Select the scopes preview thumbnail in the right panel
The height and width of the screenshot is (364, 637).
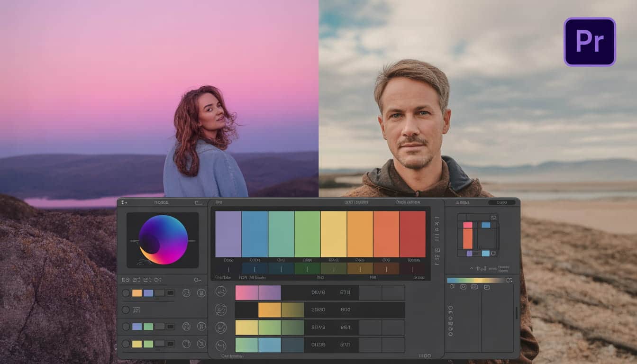(478, 235)
